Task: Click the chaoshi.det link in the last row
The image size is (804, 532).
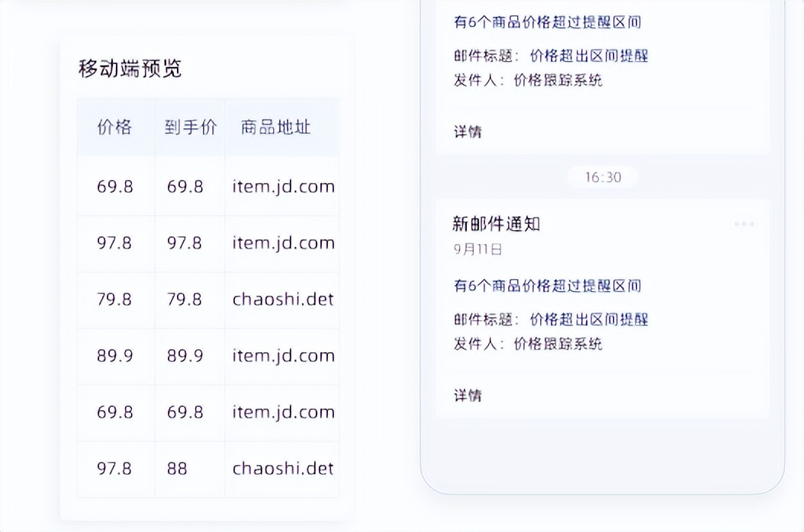Action: coord(281,469)
